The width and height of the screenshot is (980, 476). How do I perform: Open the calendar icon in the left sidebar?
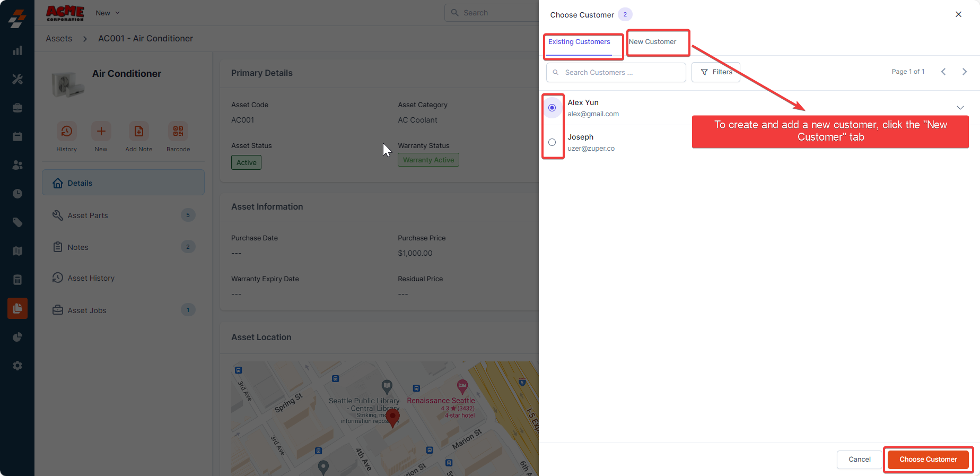(17, 136)
